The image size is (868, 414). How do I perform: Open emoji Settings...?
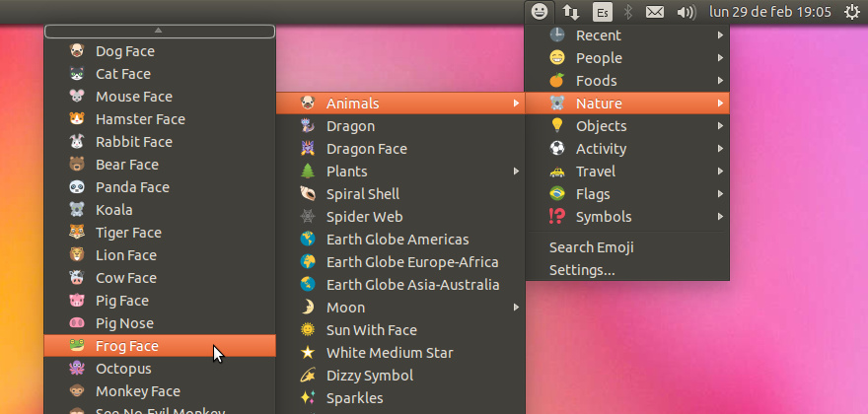582,270
